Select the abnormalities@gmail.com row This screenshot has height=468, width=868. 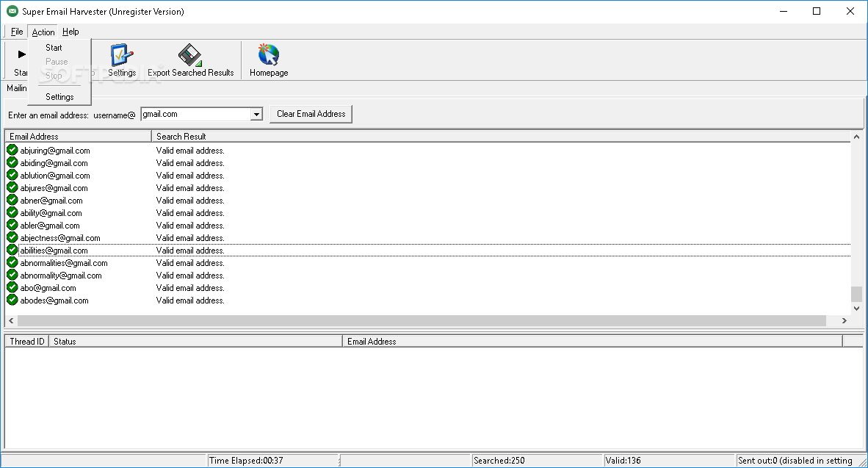point(428,262)
